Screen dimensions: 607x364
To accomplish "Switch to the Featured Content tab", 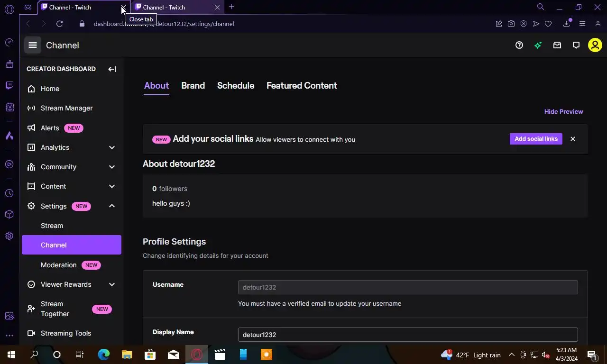I will click(302, 86).
